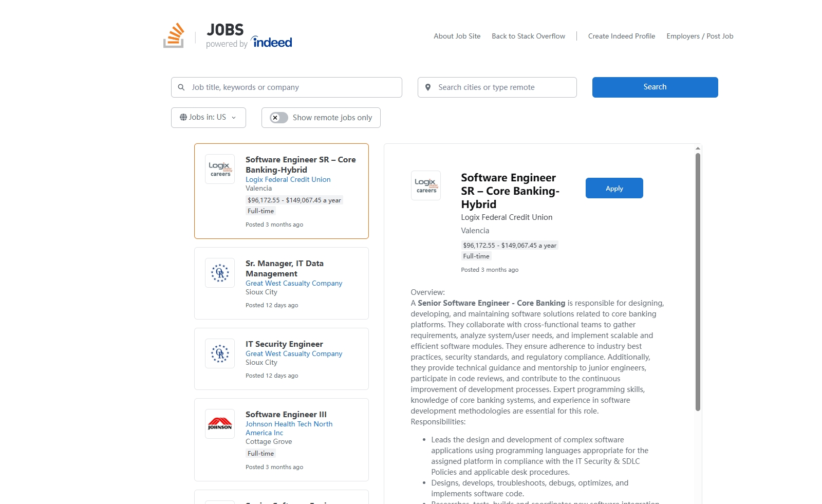Screen dimensions: 822x504
Task: Open Johnson Health Tech North America link
Action: [289, 428]
